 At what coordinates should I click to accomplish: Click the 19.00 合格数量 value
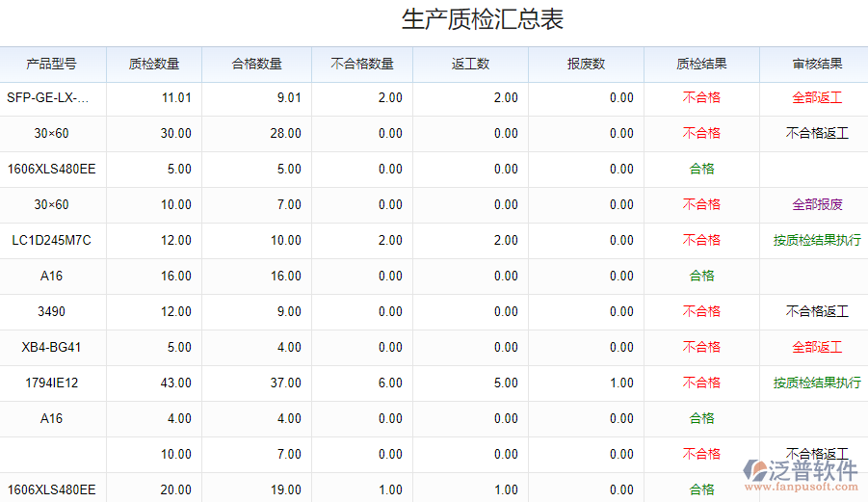click(286, 489)
